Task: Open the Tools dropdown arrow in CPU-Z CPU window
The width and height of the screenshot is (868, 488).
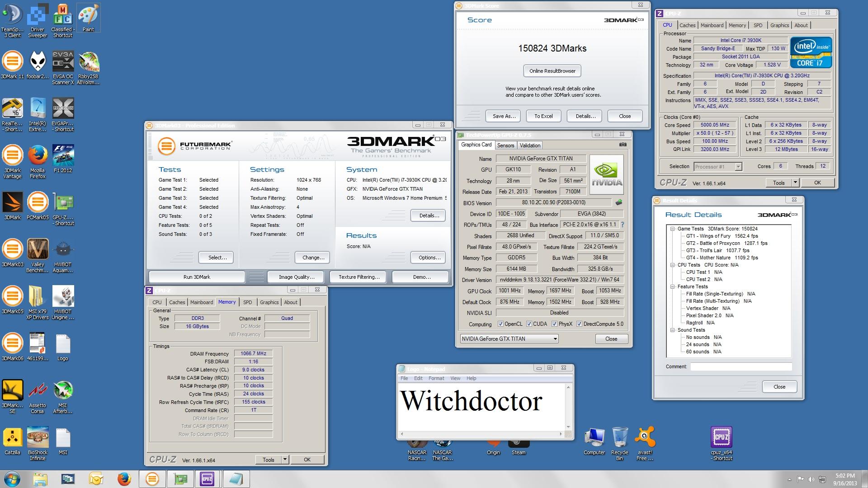Action: (795, 183)
